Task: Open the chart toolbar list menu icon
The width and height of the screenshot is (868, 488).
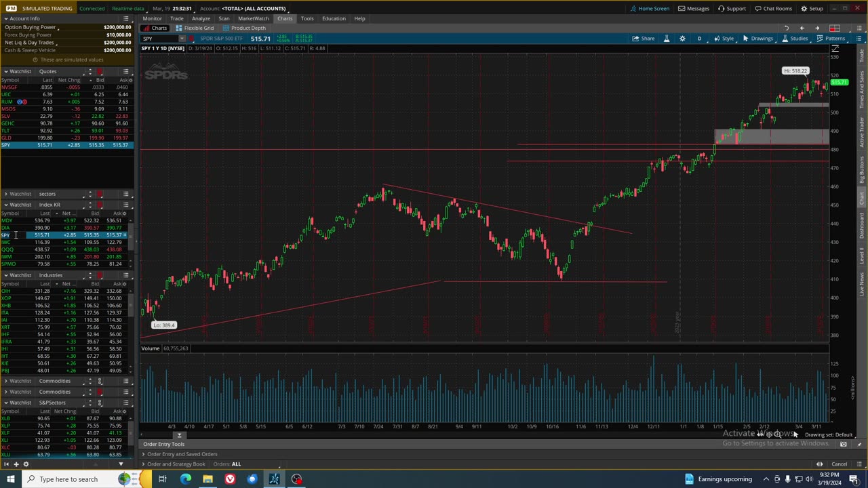Action: point(858,38)
